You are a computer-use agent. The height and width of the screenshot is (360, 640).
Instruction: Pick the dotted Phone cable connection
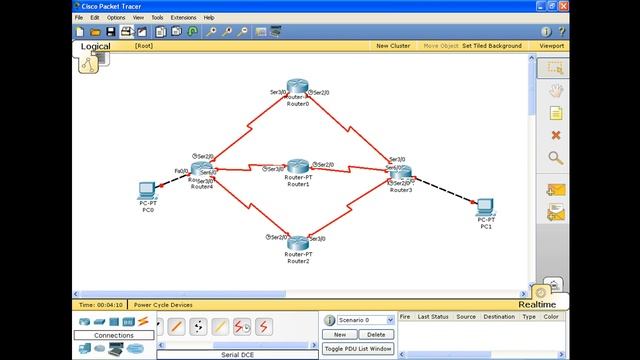[198, 327]
